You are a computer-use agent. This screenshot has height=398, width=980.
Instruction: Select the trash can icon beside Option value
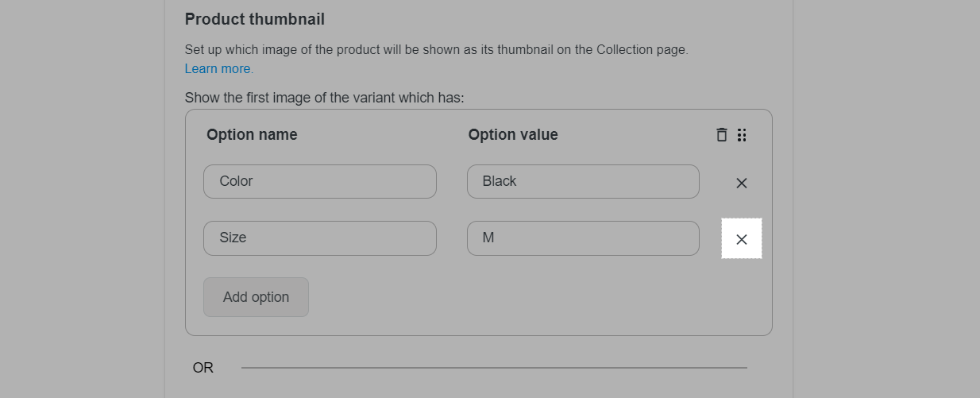pos(721,135)
